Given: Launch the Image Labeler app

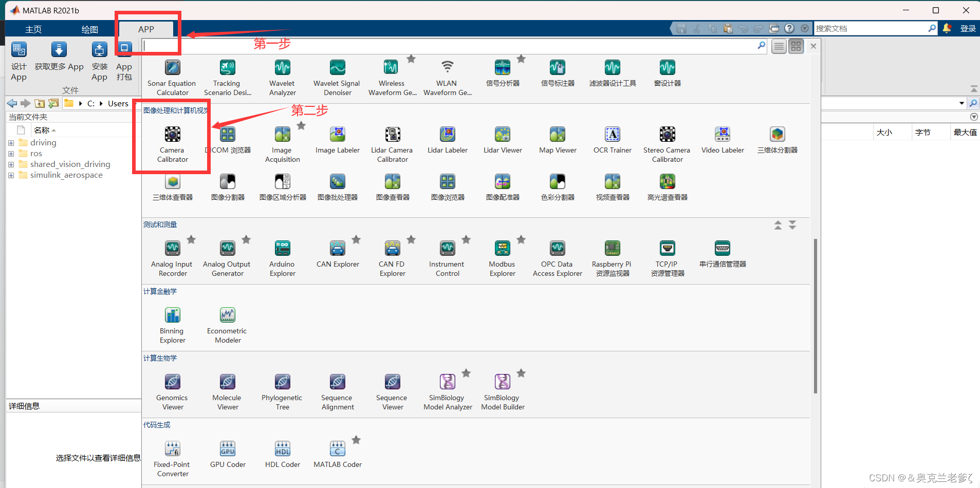Looking at the screenshot, I should 338,140.
